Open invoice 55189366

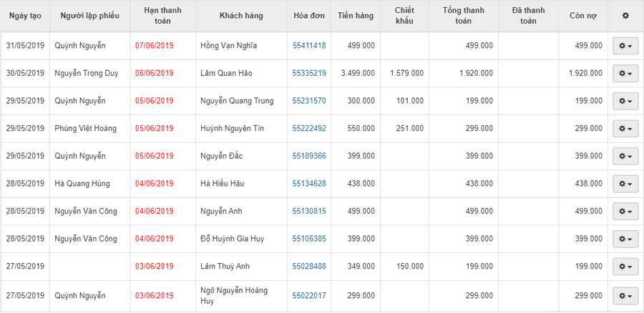coord(309,156)
